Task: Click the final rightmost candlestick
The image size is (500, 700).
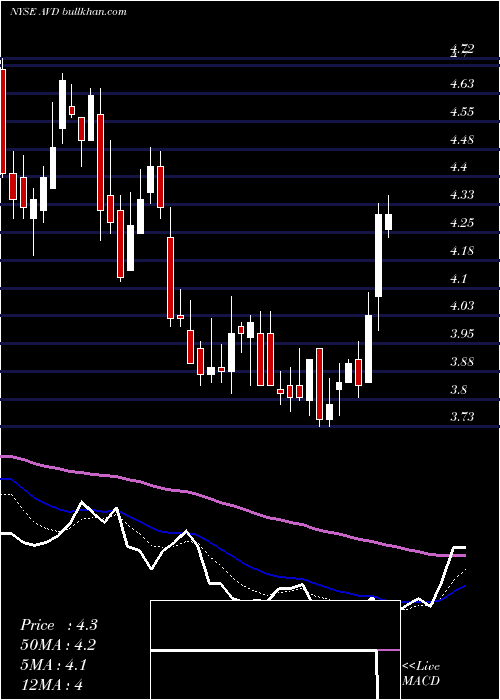Action: tap(388, 217)
